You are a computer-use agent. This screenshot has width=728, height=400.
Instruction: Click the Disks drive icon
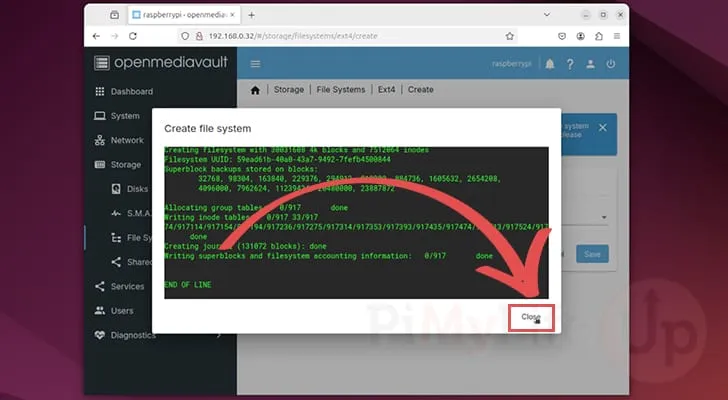pyautogui.click(x=116, y=189)
